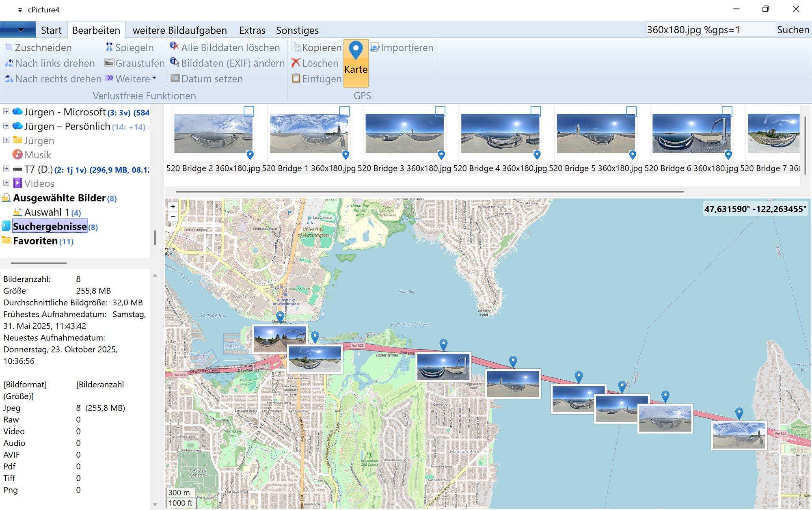The height and width of the screenshot is (510, 812).
Task: Zoom in the map with plus button
Action: point(173,206)
